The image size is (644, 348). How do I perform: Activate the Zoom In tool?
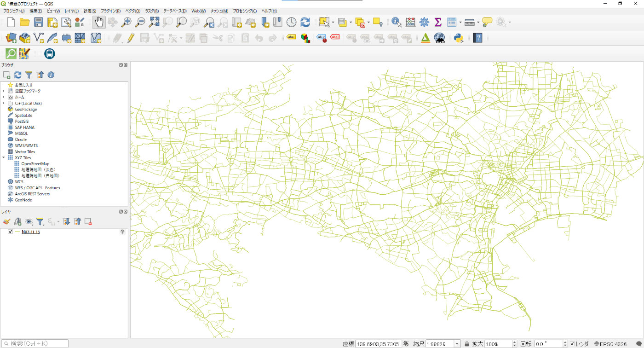(126, 21)
